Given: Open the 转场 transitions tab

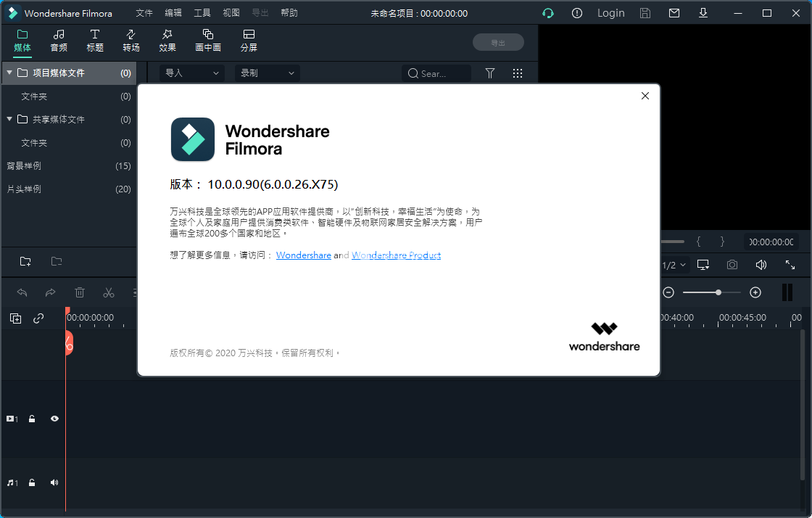Looking at the screenshot, I should (131, 41).
